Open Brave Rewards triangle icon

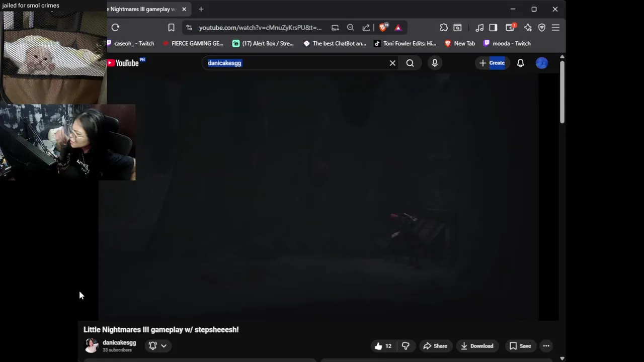click(x=398, y=28)
